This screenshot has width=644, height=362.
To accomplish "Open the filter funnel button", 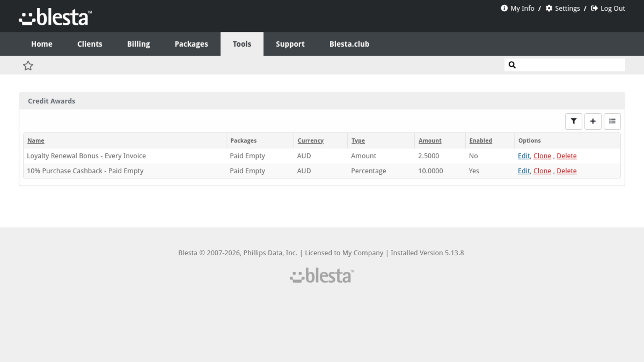I will tap(574, 121).
